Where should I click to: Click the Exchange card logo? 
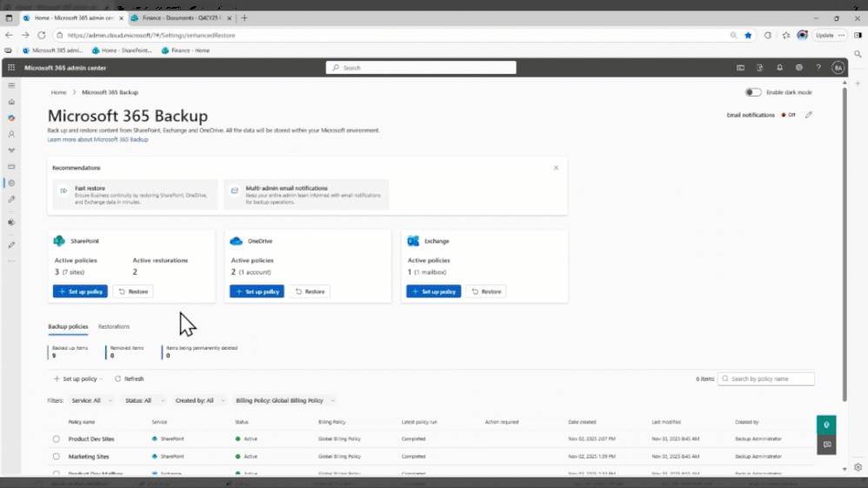(x=413, y=241)
